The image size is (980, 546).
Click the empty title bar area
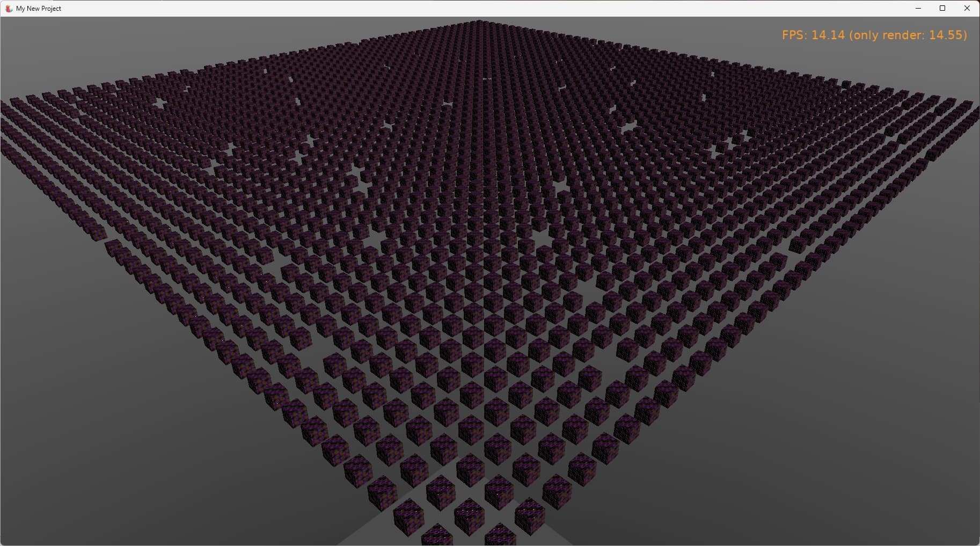point(483,9)
